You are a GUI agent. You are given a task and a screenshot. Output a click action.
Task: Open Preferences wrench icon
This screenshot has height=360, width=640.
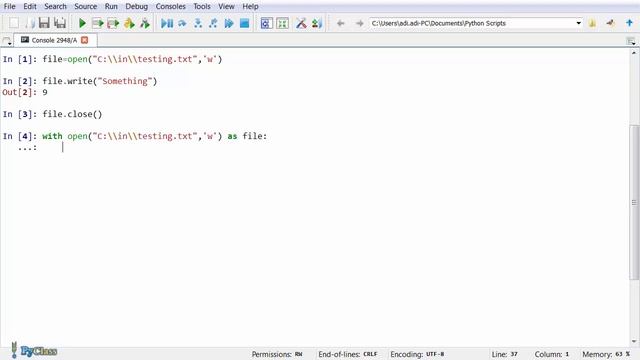pyautogui.click(x=301, y=23)
